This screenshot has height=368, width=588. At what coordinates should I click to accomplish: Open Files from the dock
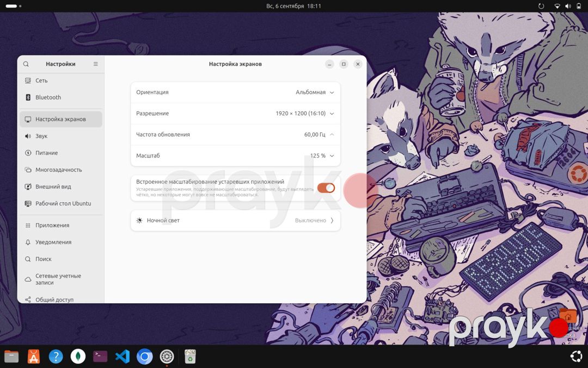click(11, 357)
